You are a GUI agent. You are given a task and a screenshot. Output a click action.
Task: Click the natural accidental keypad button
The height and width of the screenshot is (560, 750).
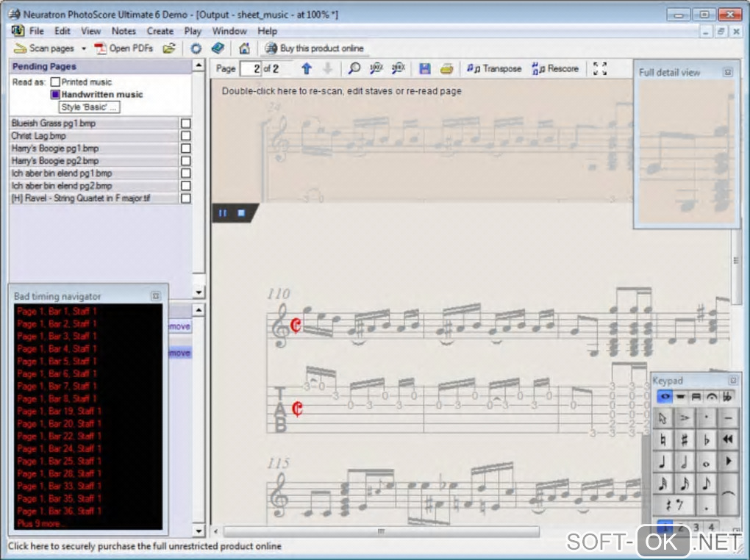tap(662, 440)
